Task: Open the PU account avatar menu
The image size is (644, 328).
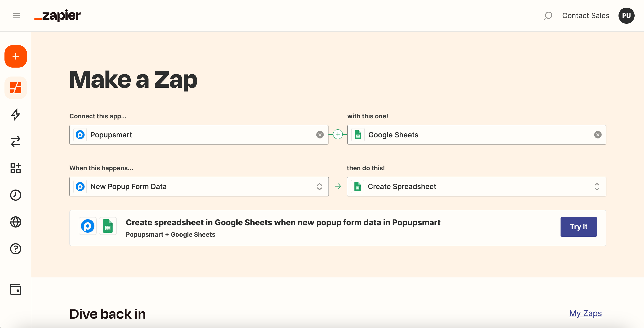Action: coord(626,16)
